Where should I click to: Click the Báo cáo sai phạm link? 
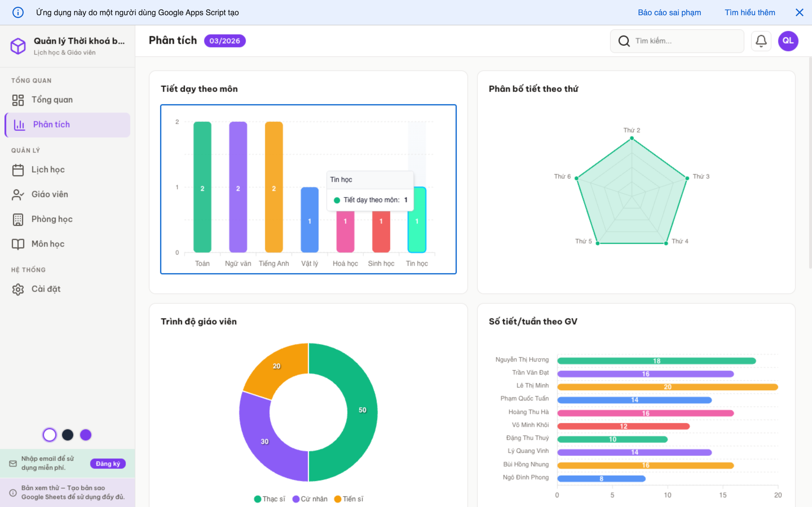pos(669,12)
